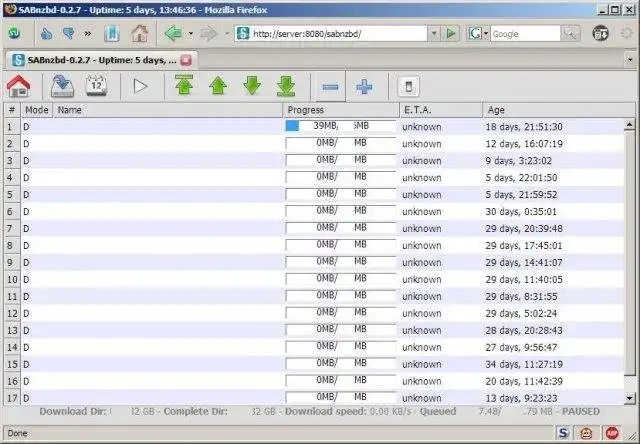640x444 pixels.
Task: Click the Age column header
Action: coord(558,110)
